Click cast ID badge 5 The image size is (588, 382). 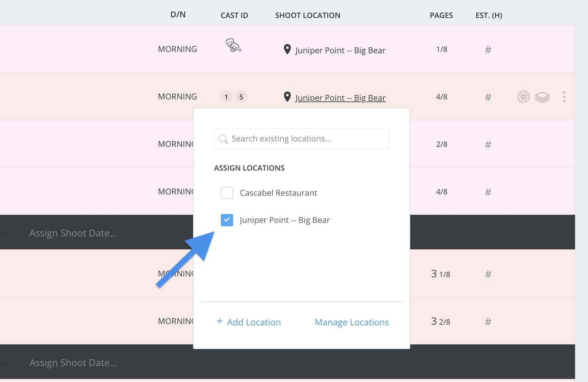pyautogui.click(x=241, y=97)
